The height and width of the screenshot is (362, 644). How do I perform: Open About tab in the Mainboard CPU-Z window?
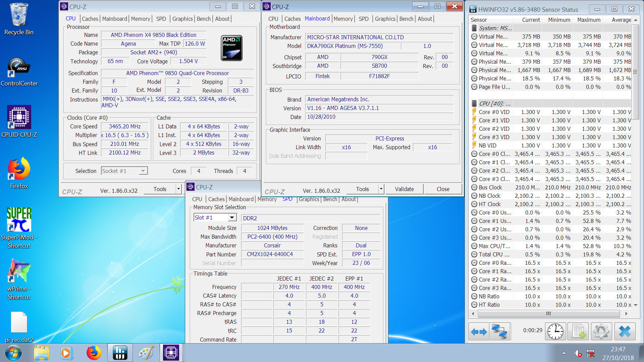425,19
